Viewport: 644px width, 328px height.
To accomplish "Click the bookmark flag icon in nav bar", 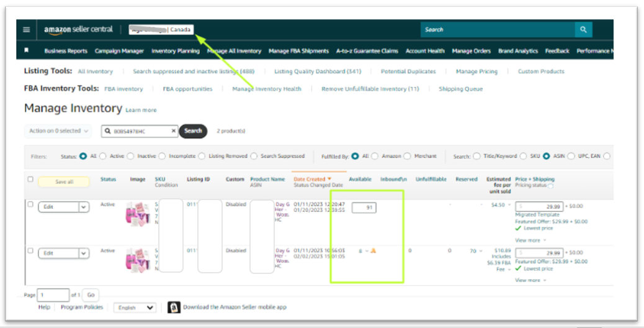I will click(26, 50).
